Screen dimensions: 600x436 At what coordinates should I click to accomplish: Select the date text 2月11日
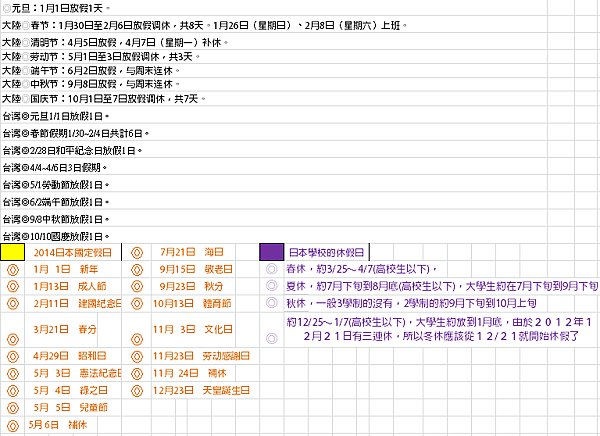tap(51, 304)
